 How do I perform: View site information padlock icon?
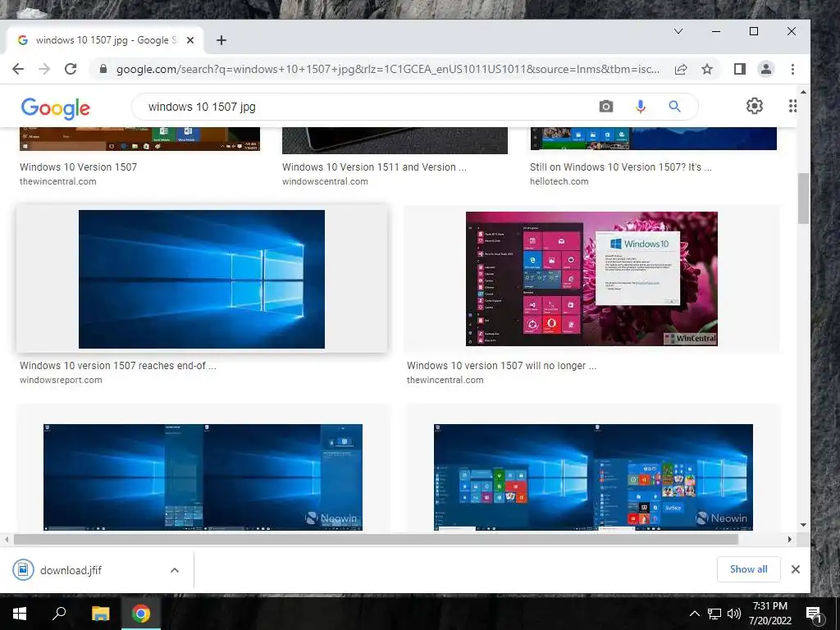pos(103,69)
